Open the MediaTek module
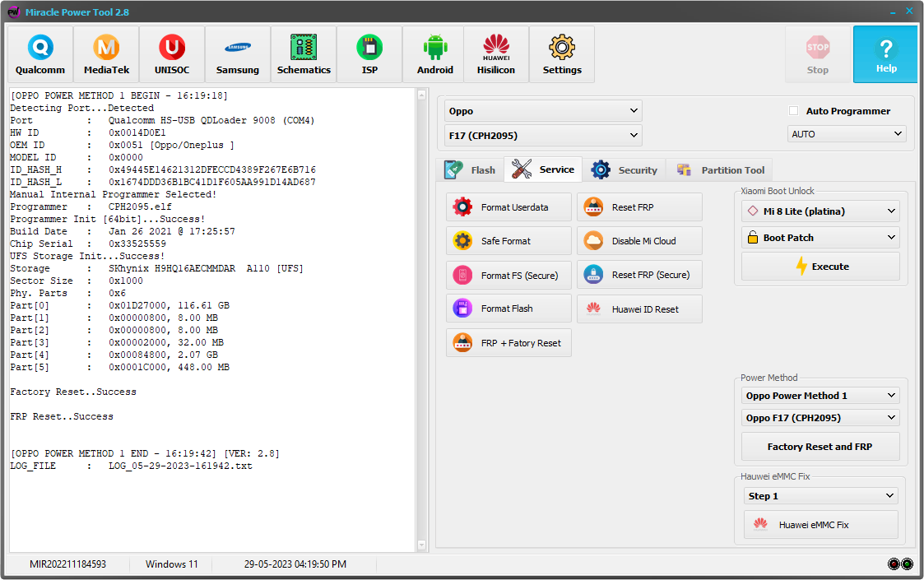Viewport: 924px width, 580px height. coord(107,54)
